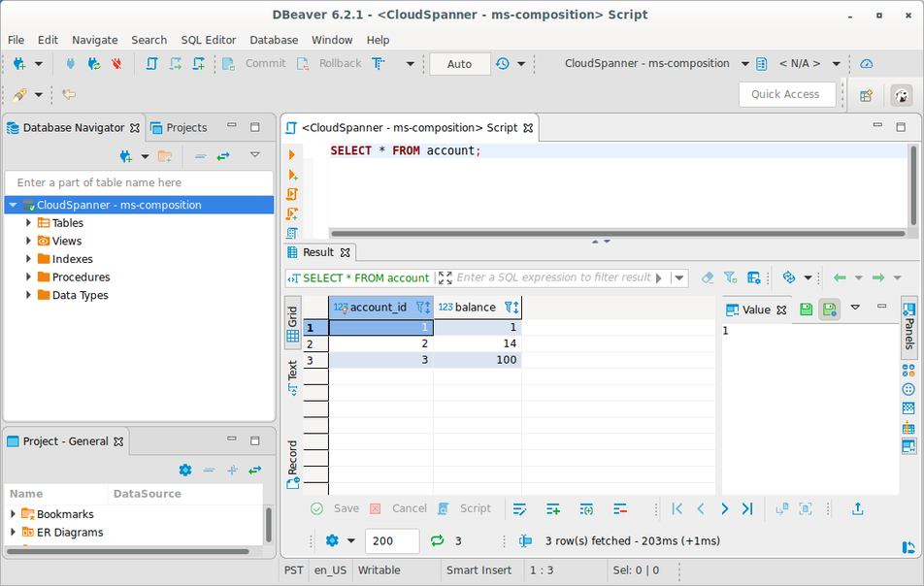Click the Quick Access box

[787, 94]
